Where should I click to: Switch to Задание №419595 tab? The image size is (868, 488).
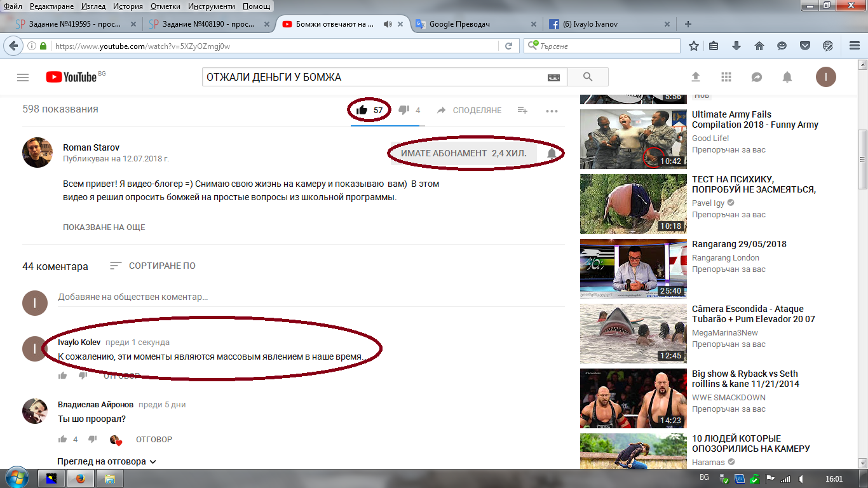[76, 24]
